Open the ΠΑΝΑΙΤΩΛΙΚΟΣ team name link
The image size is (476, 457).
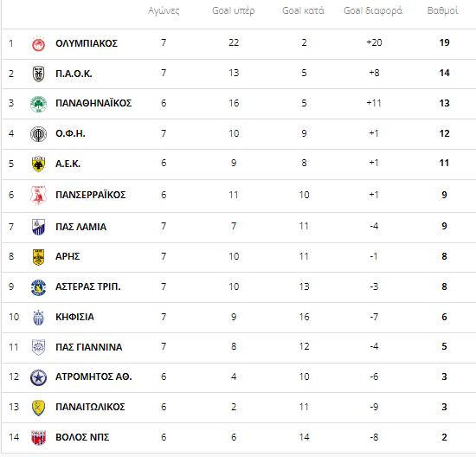(90, 407)
